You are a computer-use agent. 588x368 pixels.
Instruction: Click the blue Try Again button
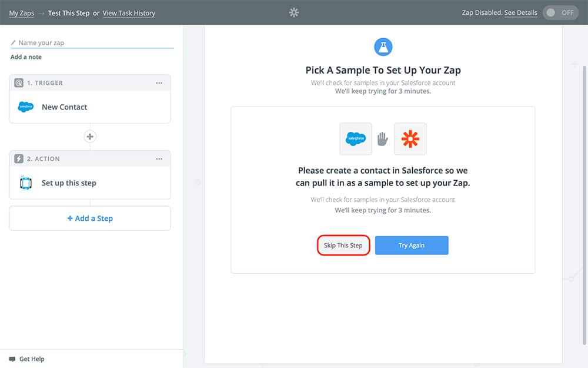(x=412, y=246)
